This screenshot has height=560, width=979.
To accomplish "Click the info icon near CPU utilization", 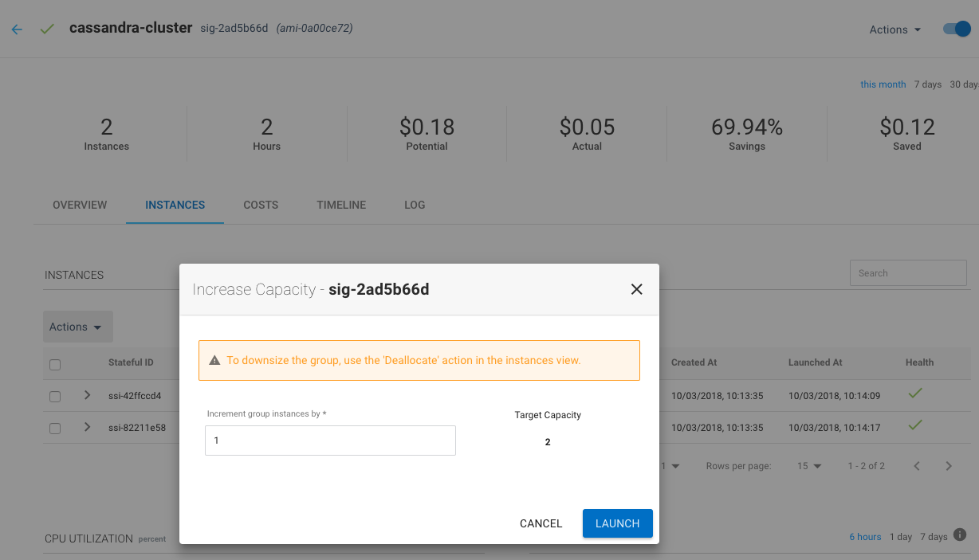I will tap(960, 535).
